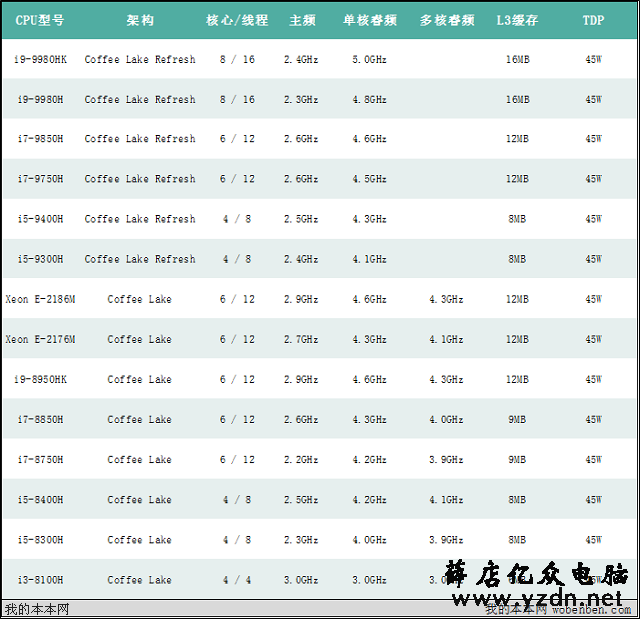
Task: Click the 45W TDP cell for i9-9980HK
Action: click(x=593, y=60)
